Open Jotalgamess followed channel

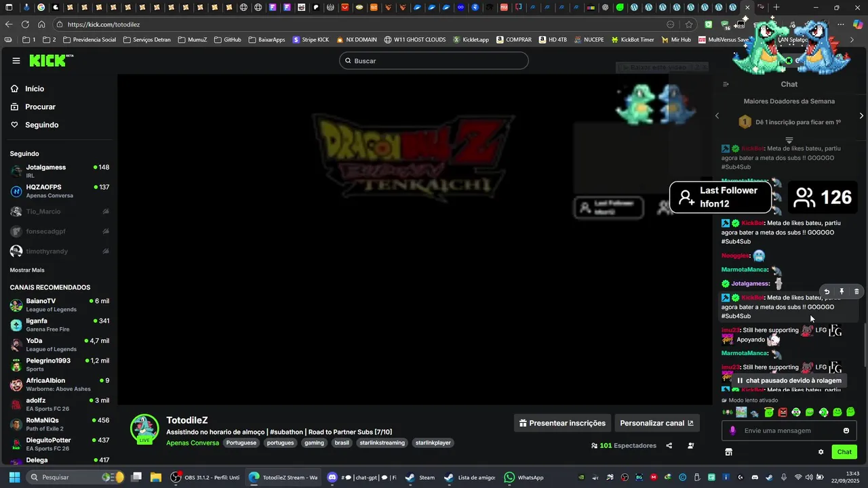click(x=60, y=171)
